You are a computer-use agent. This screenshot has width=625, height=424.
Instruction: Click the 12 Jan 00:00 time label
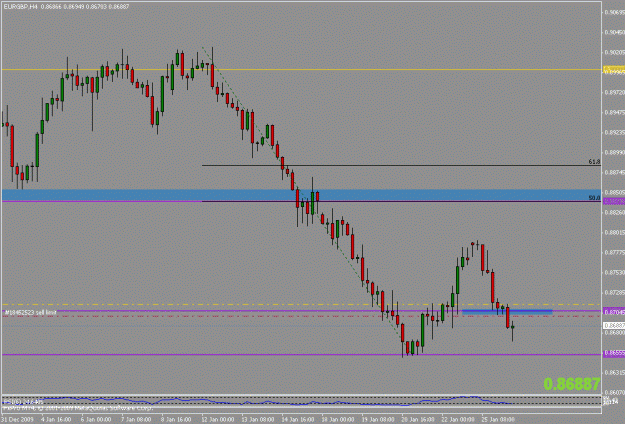pos(218,420)
